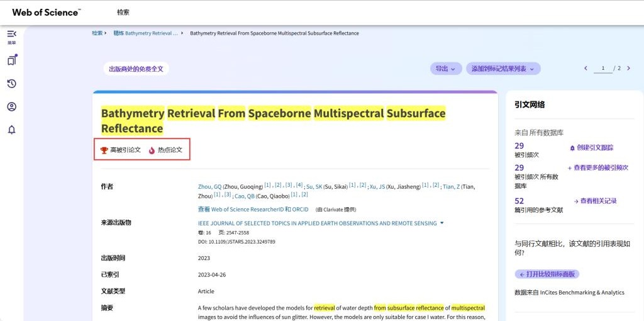Click the highly cited paper trophy icon
Viewport: 644px width, 321px height.
pyautogui.click(x=104, y=150)
